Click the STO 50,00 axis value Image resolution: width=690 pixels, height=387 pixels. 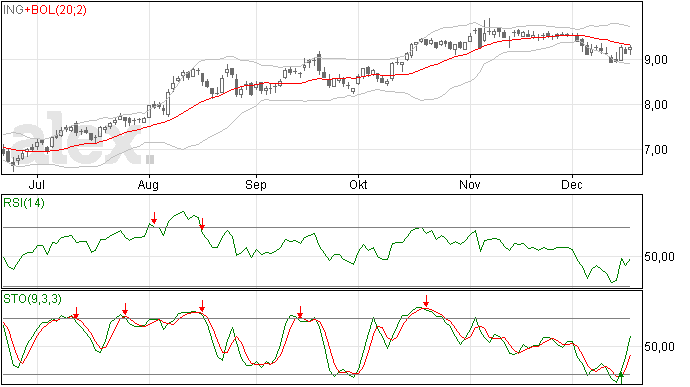[659, 347]
